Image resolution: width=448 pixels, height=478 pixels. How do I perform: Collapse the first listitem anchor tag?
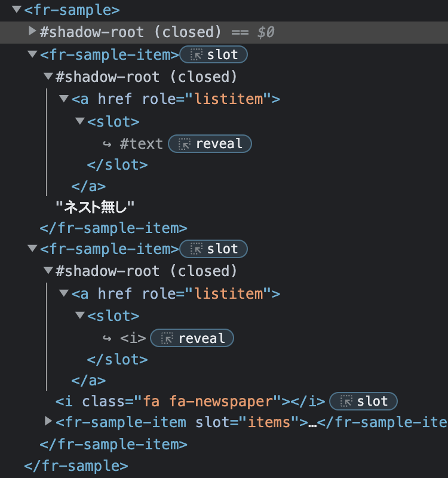pos(64,99)
